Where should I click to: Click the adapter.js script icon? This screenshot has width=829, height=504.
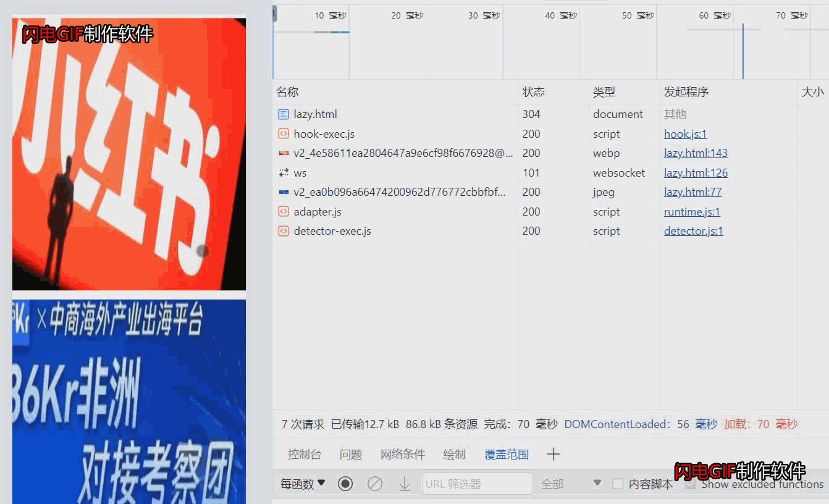pyautogui.click(x=284, y=212)
